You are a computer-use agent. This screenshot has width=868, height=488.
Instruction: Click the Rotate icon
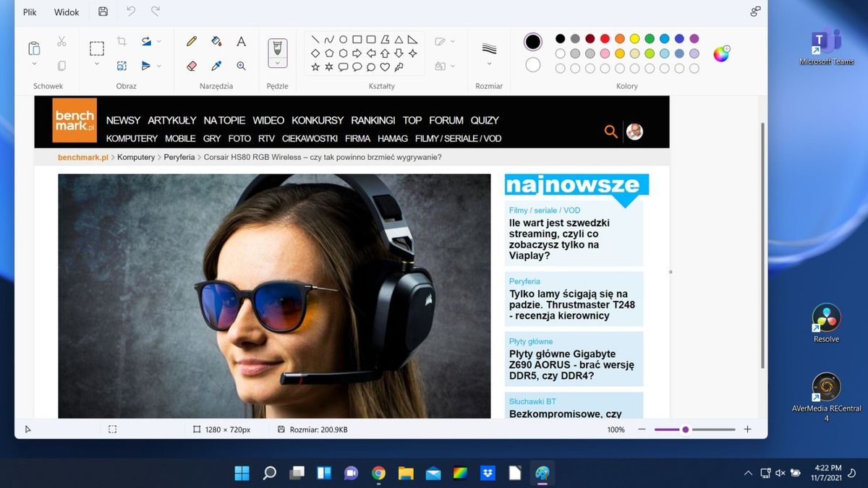(x=146, y=41)
